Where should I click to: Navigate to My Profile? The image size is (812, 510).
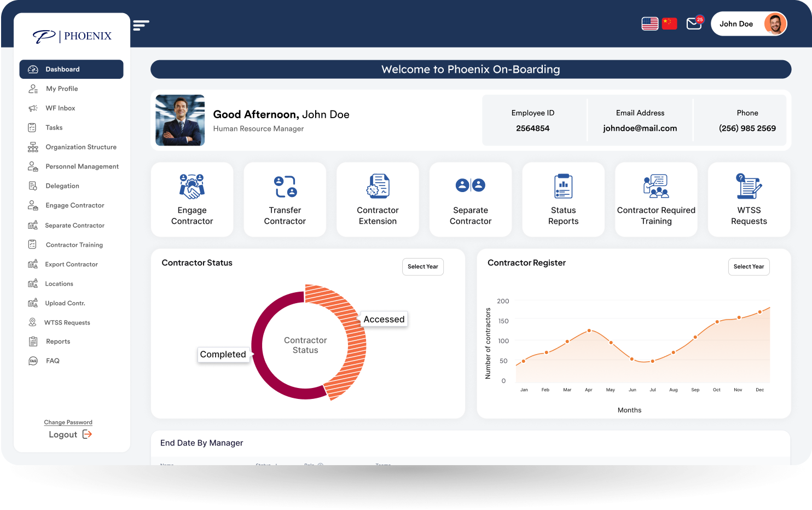click(62, 88)
